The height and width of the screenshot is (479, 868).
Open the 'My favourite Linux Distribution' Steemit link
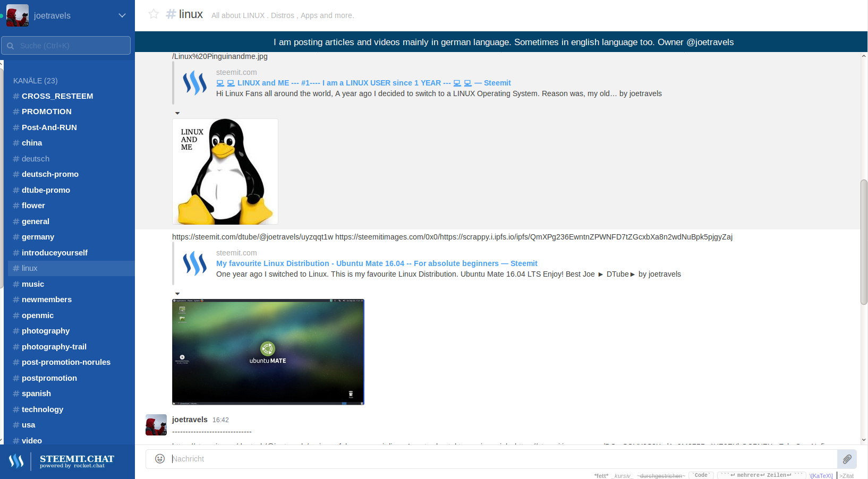click(377, 263)
